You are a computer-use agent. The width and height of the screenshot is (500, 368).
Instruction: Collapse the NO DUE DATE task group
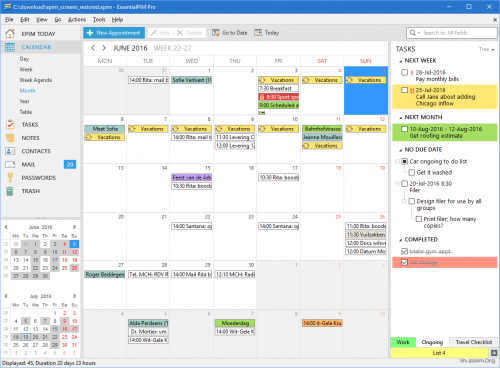pyautogui.click(x=400, y=150)
